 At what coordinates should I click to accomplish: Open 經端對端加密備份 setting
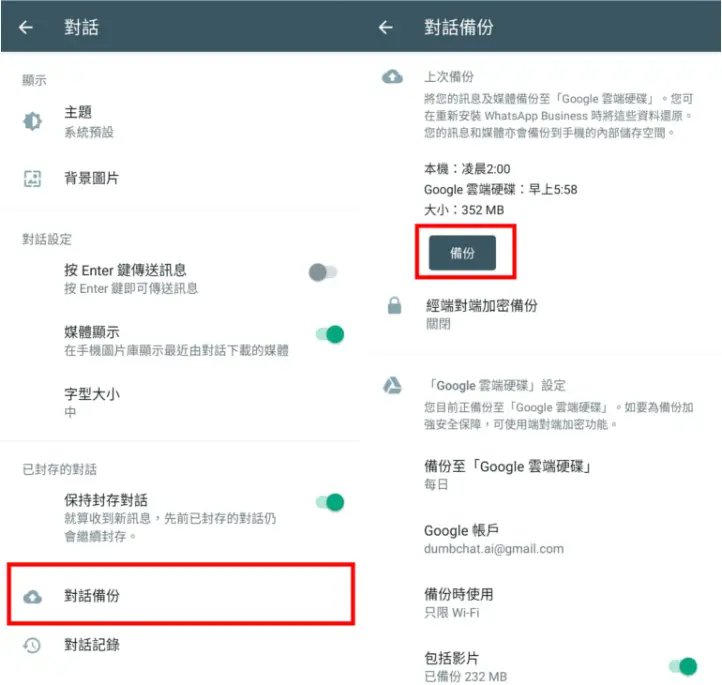coord(542,314)
